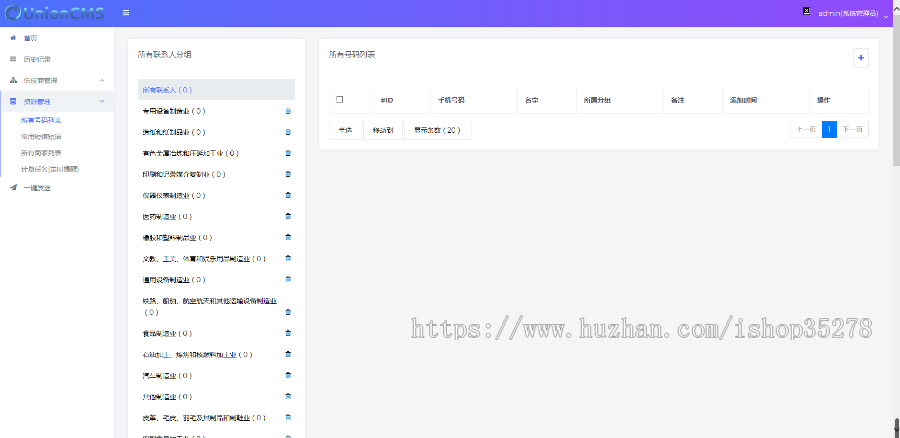Click trash icon beside 医药制造业 group
The height and width of the screenshot is (438, 900).
point(288,216)
